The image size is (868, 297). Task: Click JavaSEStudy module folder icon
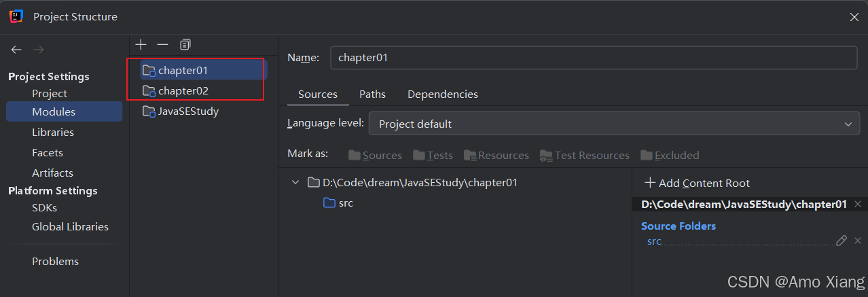pos(149,111)
